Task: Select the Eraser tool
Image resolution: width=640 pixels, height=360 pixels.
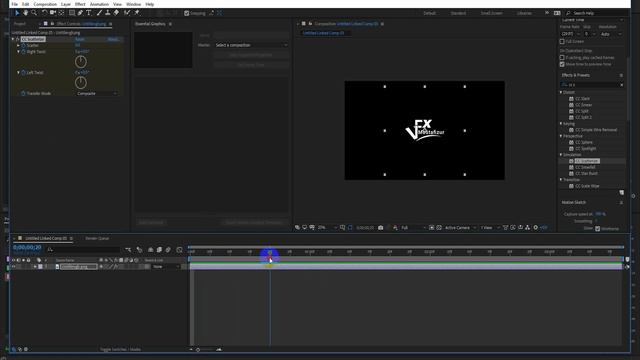Action: click(x=116, y=13)
